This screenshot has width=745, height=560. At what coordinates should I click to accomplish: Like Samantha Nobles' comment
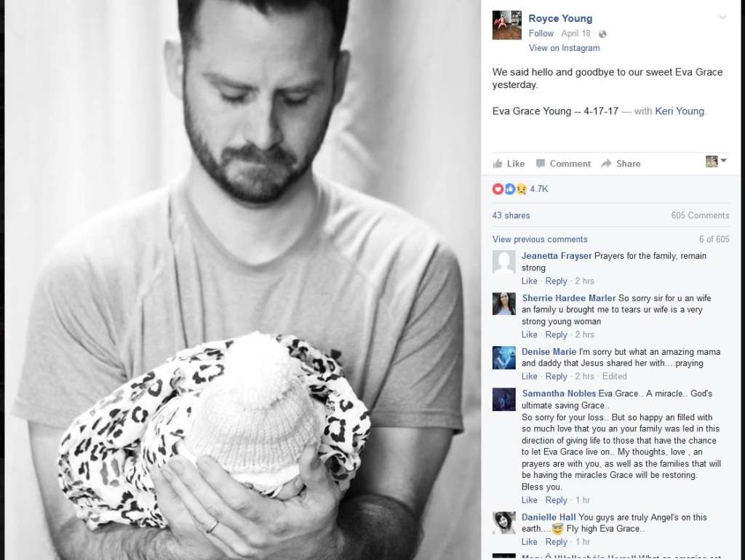point(530,500)
